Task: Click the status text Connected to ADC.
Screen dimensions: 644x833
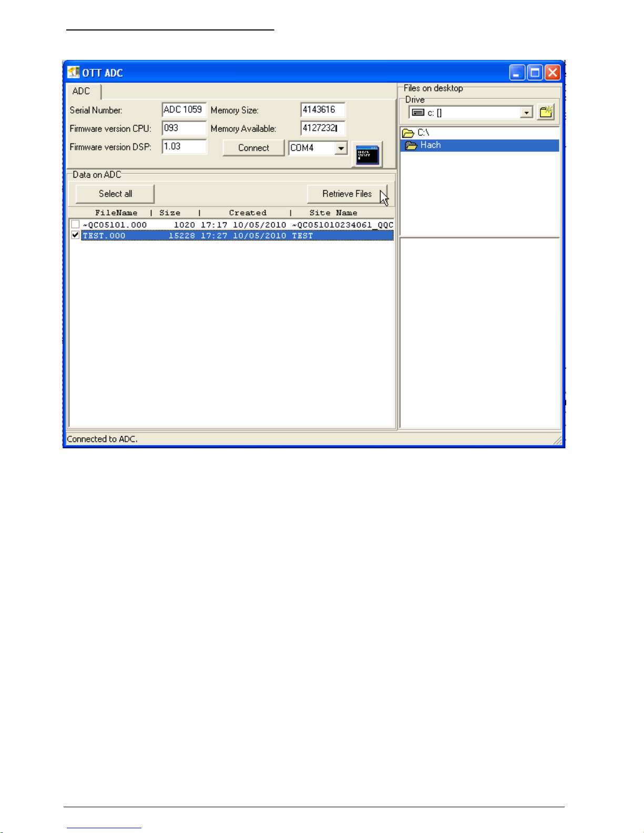Action: tap(102, 439)
